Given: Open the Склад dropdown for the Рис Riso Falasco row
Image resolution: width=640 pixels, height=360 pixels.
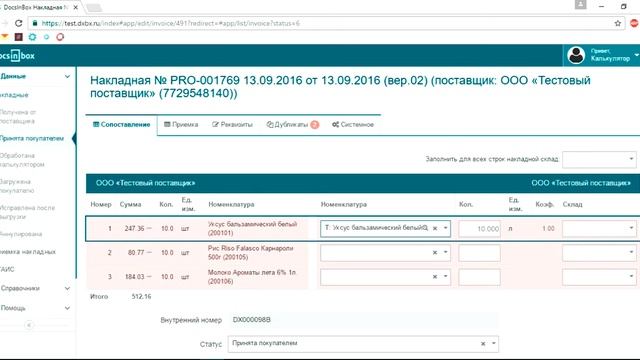Looking at the screenshot, I should pos(599,253).
